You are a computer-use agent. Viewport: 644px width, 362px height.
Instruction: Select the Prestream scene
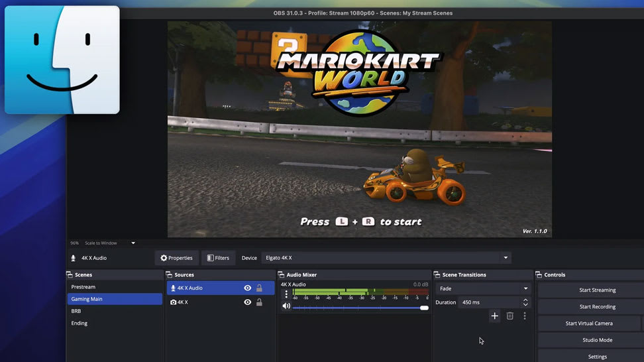115,287
